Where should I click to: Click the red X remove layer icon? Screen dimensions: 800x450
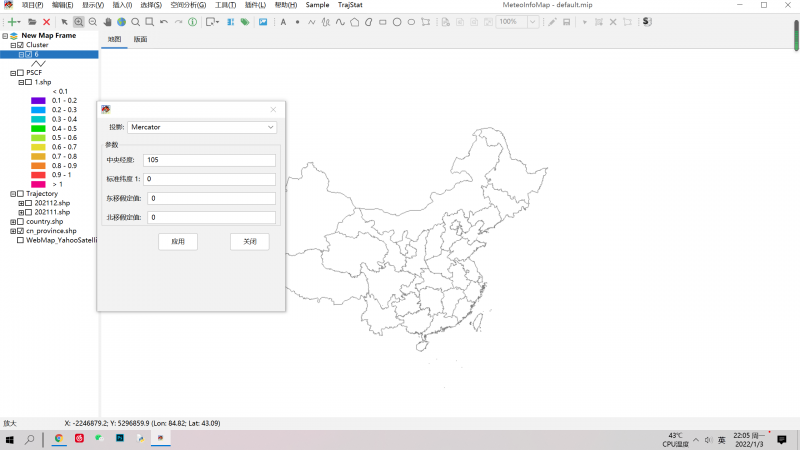(46, 21)
